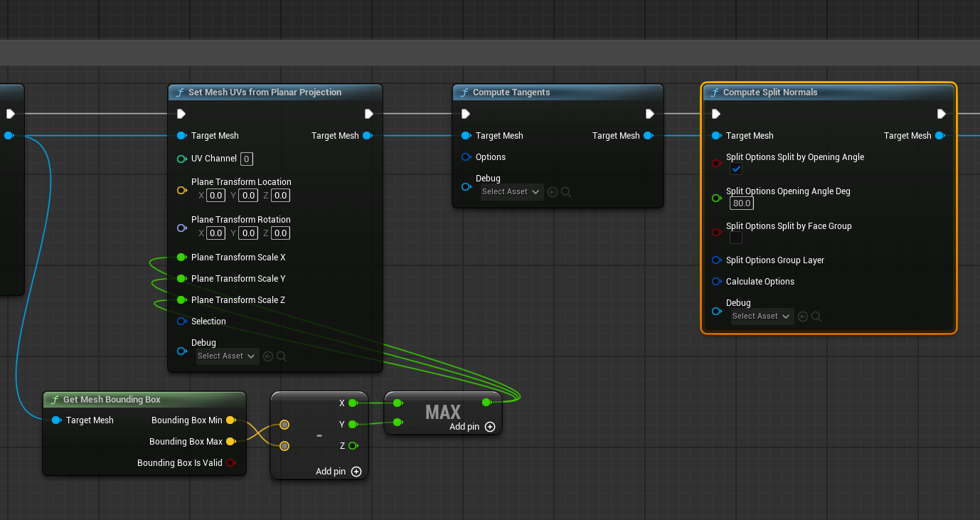Viewport: 980px width, 520px height.
Task: Click the Selection input pin on Set Mesh UVs
Action: [181, 322]
